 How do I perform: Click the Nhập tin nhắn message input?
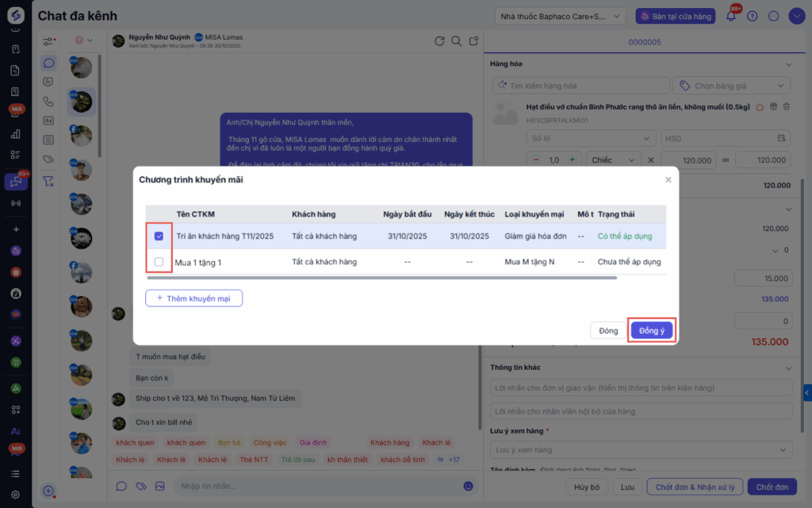pyautogui.click(x=319, y=486)
